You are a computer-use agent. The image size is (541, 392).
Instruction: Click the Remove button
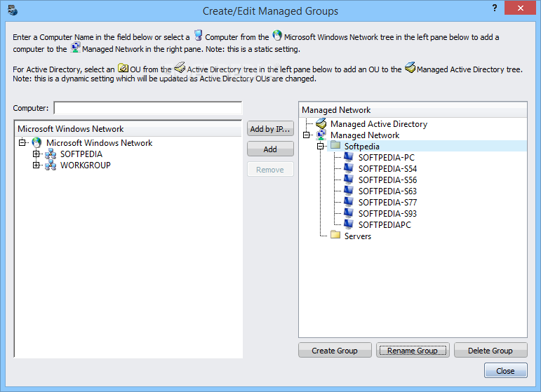[x=270, y=170]
